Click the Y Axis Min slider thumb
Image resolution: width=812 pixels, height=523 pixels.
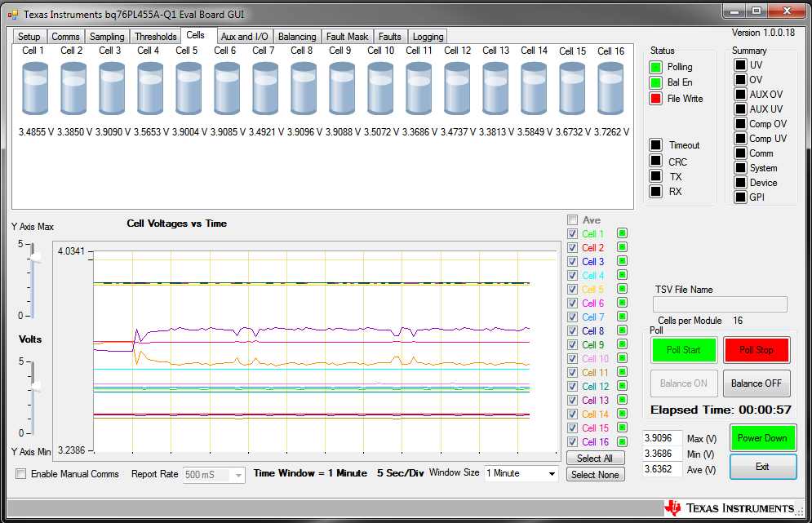click(35, 386)
